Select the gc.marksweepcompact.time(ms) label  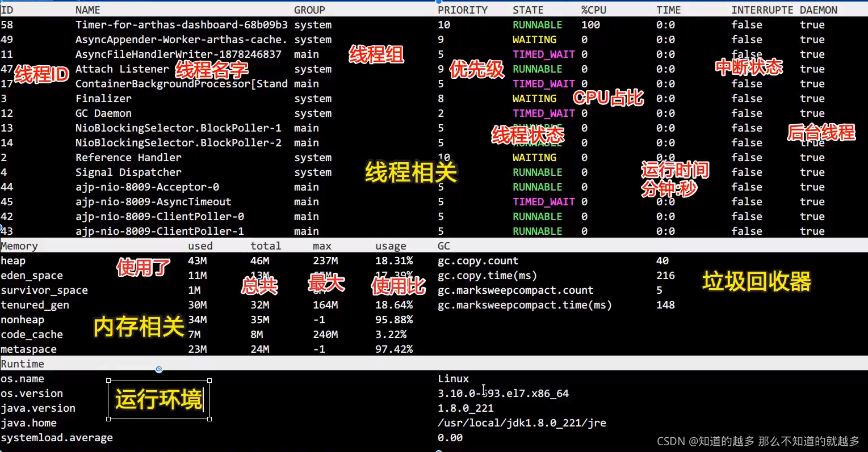[525, 305]
